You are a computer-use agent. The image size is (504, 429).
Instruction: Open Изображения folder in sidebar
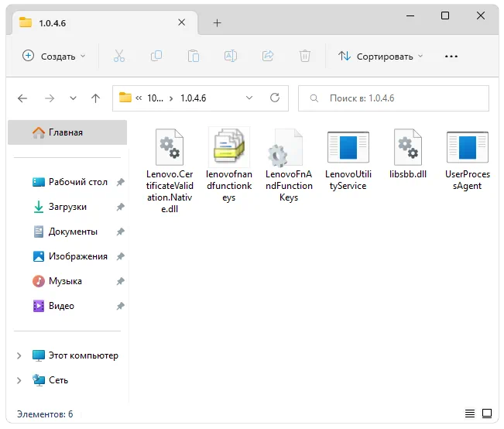pos(70,256)
